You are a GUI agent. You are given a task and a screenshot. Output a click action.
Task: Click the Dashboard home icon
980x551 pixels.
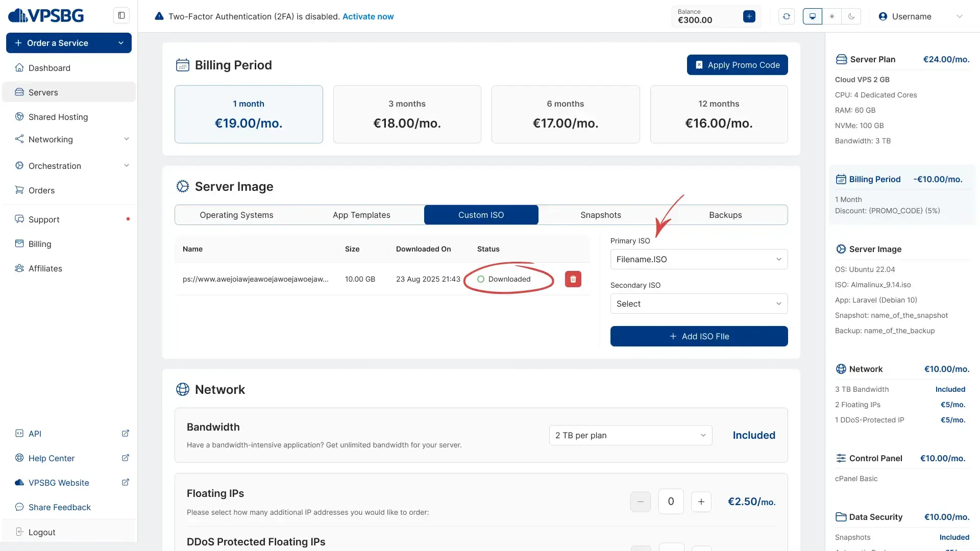pyautogui.click(x=19, y=68)
